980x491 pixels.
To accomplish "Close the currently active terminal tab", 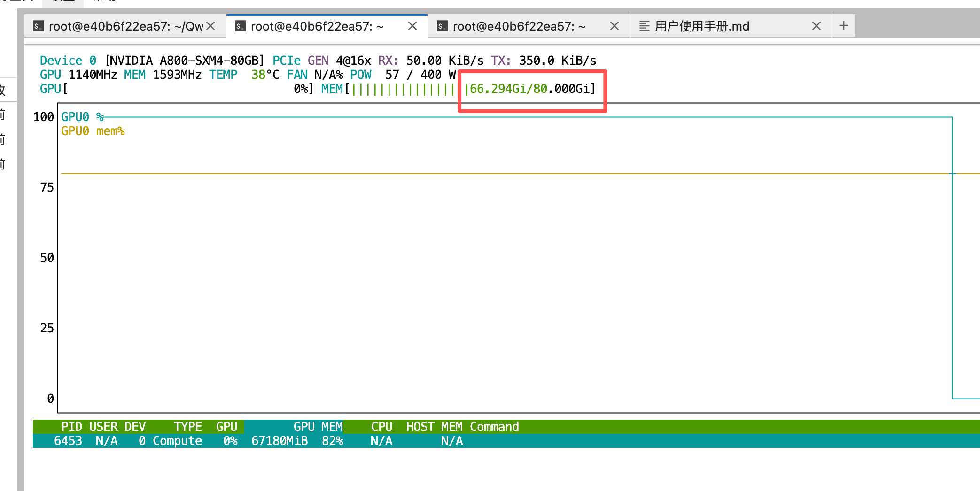I will click(x=412, y=26).
